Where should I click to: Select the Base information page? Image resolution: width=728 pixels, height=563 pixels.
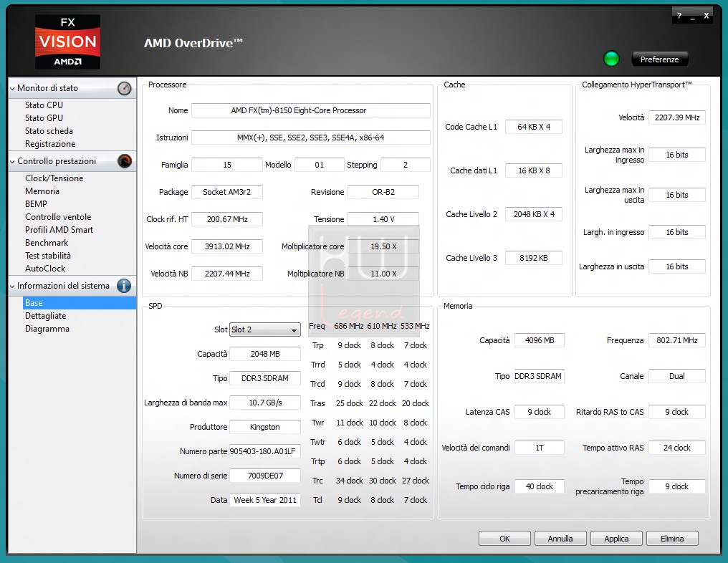click(x=79, y=303)
